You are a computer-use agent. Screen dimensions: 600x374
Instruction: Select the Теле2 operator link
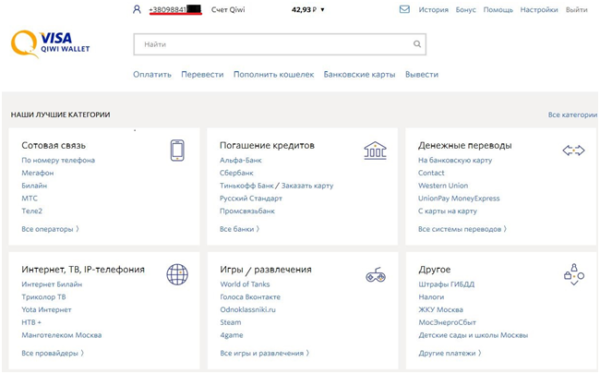pos(32,211)
